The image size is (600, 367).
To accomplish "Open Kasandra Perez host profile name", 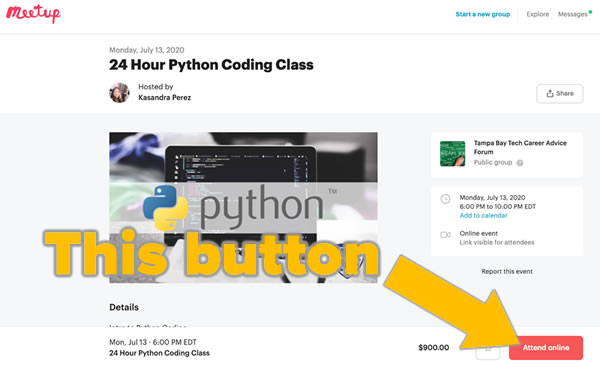I will click(x=165, y=98).
